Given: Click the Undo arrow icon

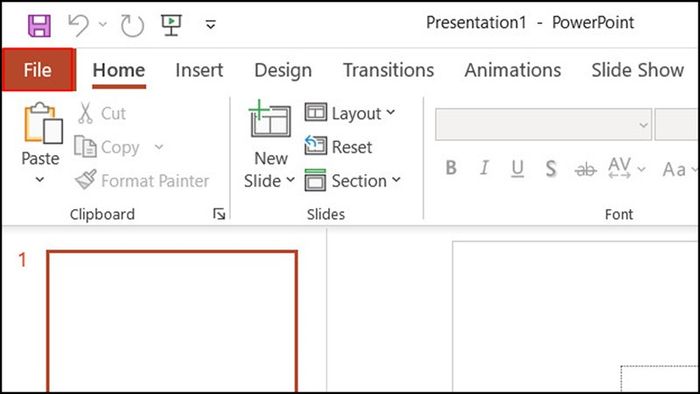Looking at the screenshot, I should coord(79,25).
